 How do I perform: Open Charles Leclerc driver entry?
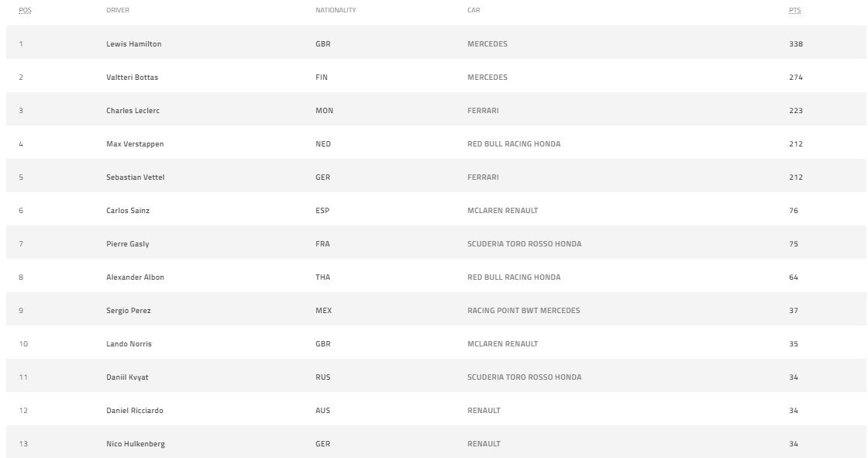point(133,110)
